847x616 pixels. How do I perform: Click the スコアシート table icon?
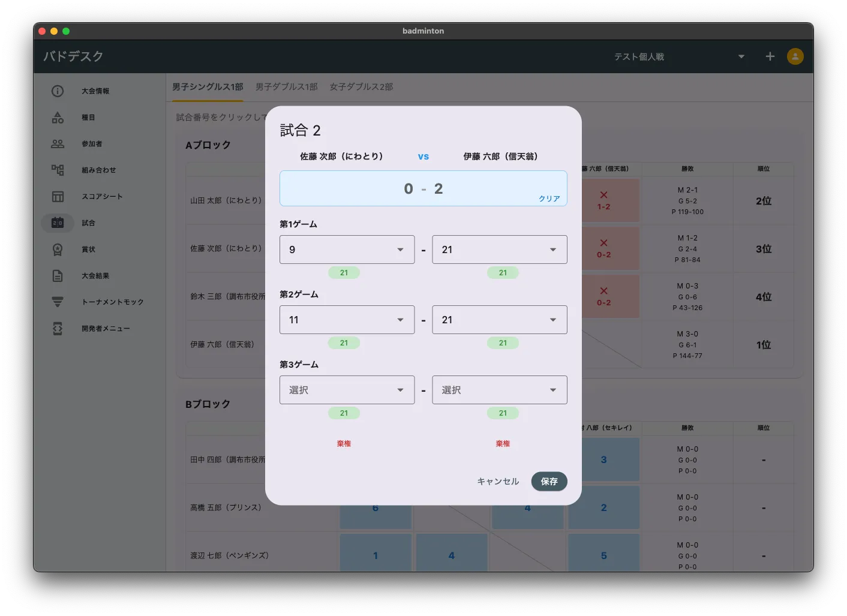click(58, 197)
